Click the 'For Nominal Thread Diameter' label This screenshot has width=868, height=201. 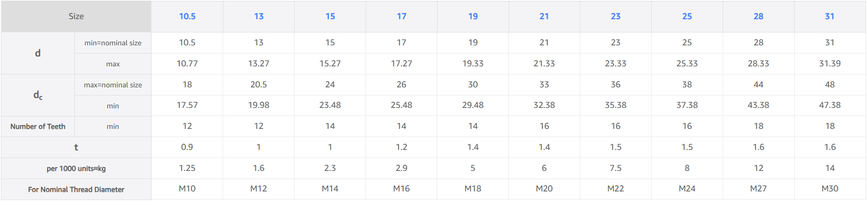click(76, 190)
